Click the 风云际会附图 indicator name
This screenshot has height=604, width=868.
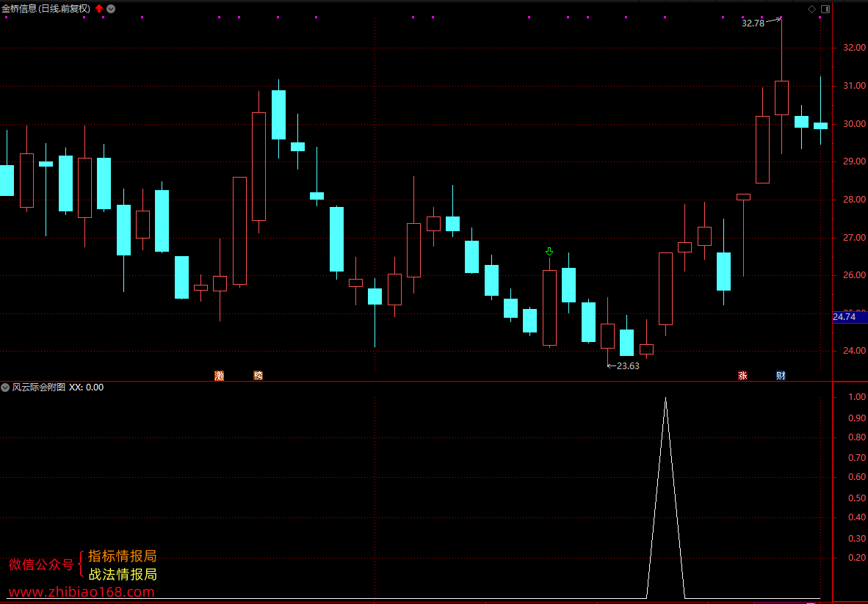(x=39, y=387)
